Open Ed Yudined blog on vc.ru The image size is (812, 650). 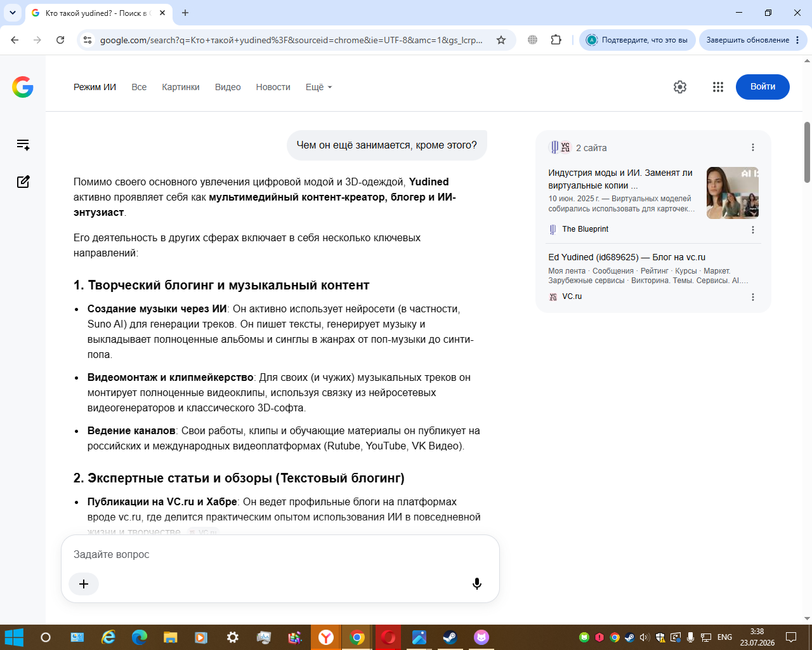pos(627,257)
